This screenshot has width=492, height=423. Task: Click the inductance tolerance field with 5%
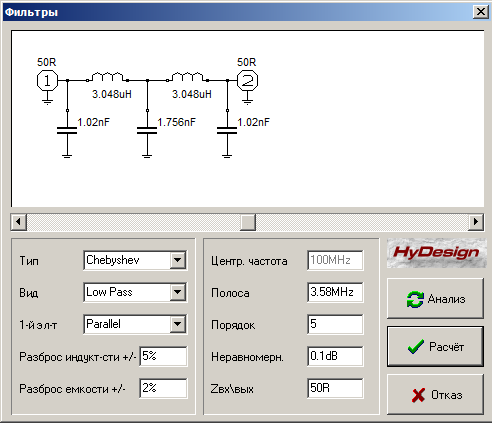tap(163, 356)
